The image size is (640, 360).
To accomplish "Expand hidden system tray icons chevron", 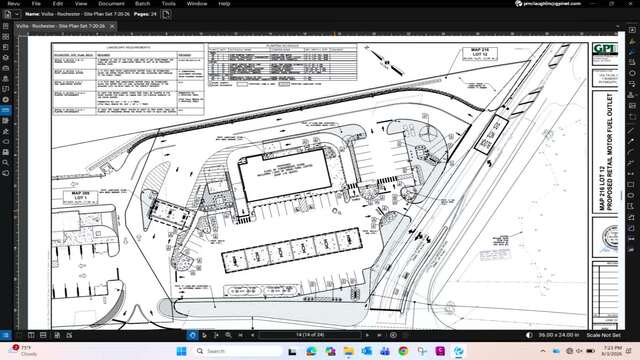I will (543, 351).
